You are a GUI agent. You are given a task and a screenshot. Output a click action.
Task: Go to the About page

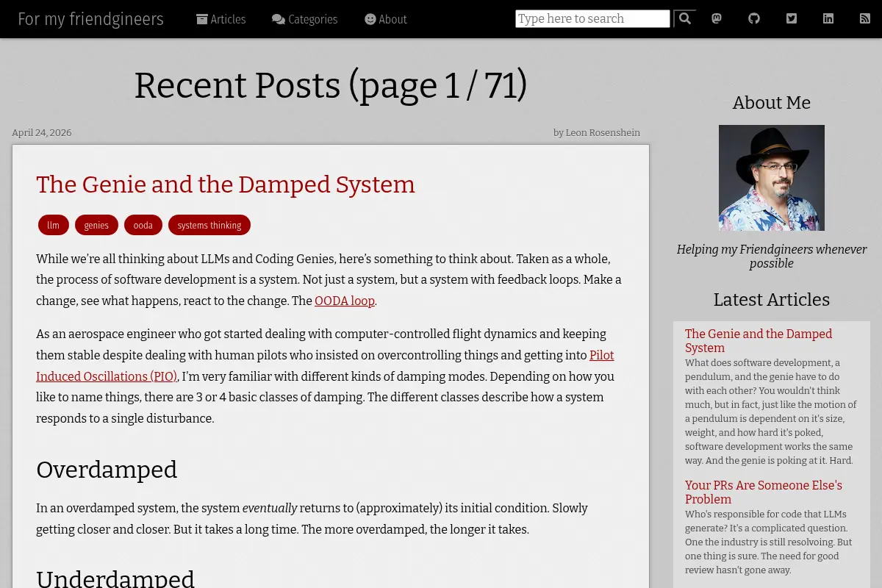(x=386, y=19)
